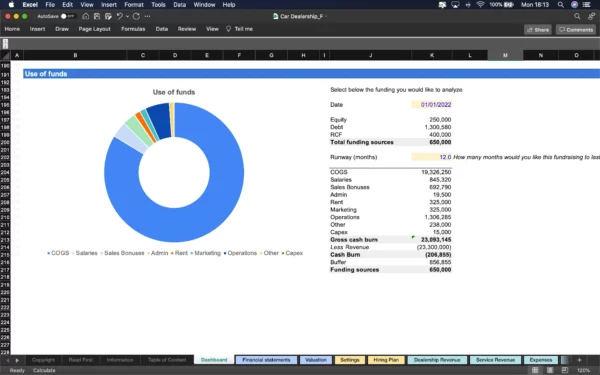The image size is (600, 375).
Task: Switch to the Expenses sheet tab
Action: pos(541,360)
